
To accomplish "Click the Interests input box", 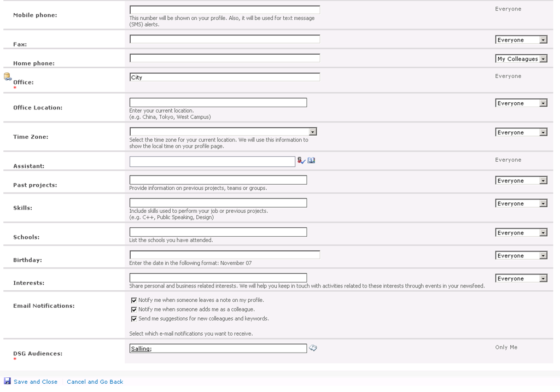I will coord(218,278).
